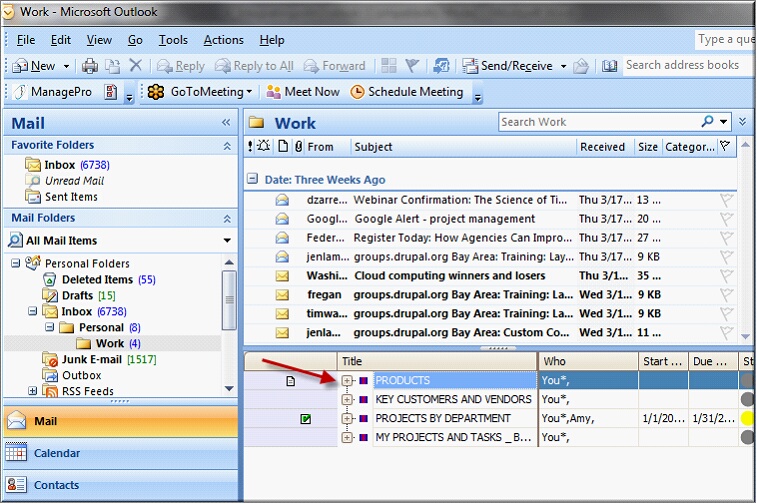Expand PROJECTS BY DEPARTMENT node

click(347, 418)
